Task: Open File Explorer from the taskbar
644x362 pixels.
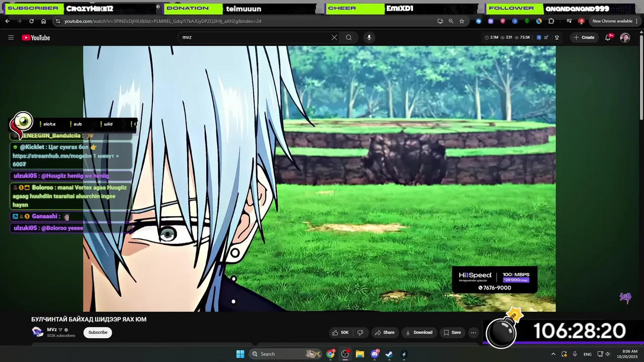Action: pos(360,354)
